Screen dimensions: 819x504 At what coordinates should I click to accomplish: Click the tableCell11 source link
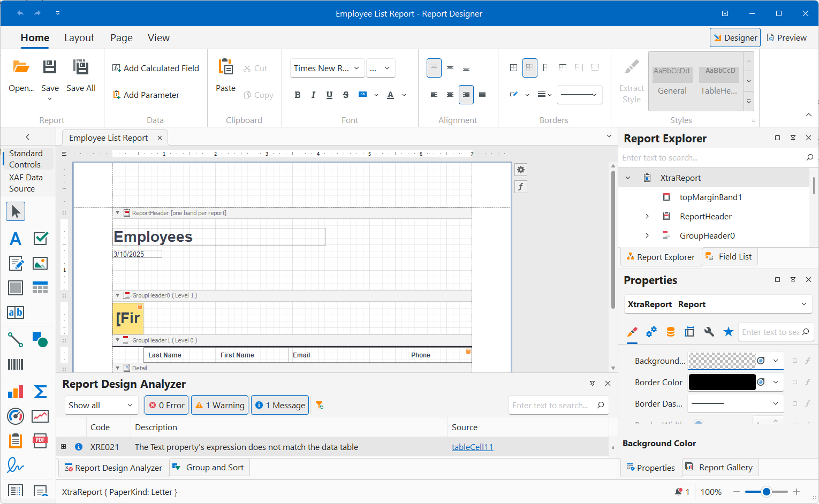pos(472,447)
